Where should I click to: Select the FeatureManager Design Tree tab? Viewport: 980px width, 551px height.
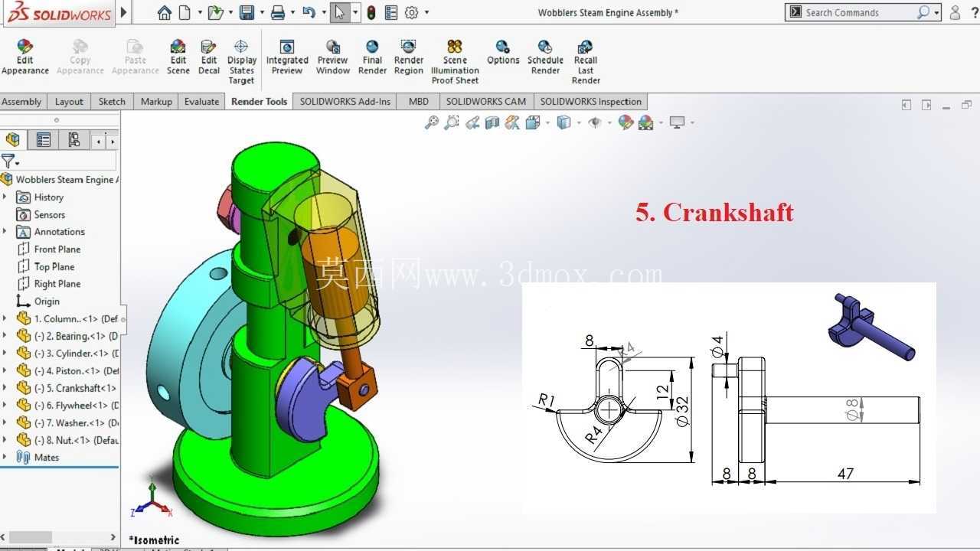pos(12,139)
